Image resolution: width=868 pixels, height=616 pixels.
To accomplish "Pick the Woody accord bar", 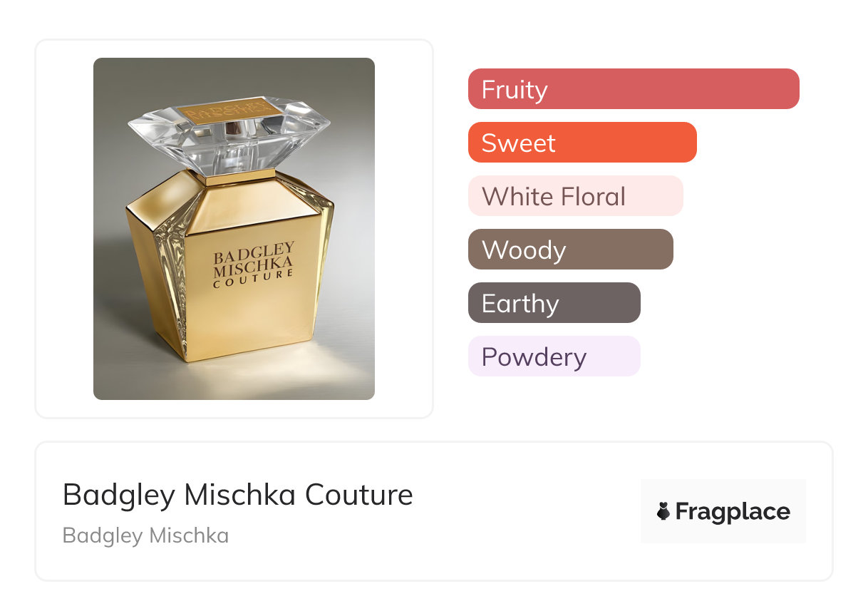I will point(570,250).
